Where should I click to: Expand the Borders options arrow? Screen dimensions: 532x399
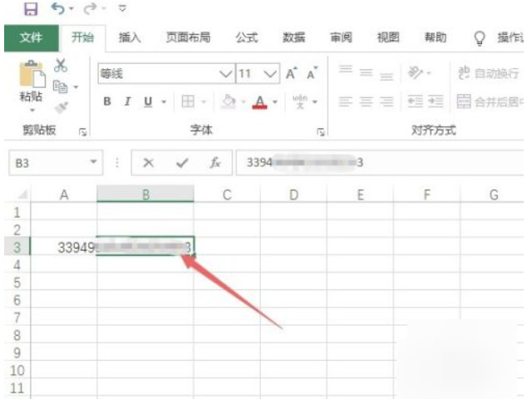pos(204,101)
